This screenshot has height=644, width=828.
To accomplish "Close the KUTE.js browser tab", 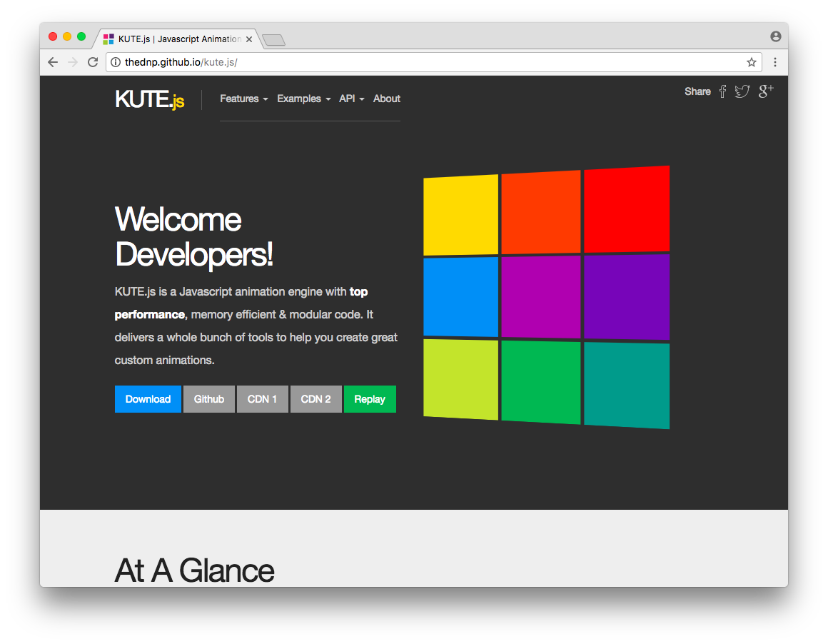I will point(249,39).
